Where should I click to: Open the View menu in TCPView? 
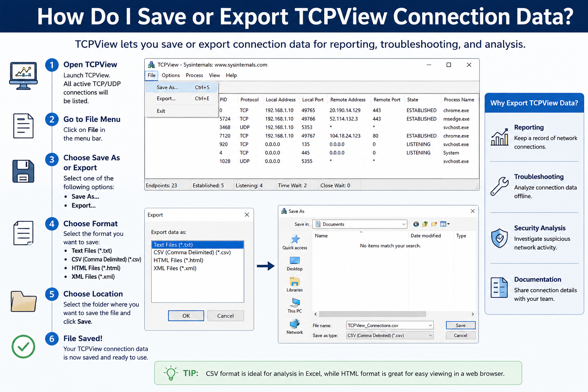tap(214, 75)
